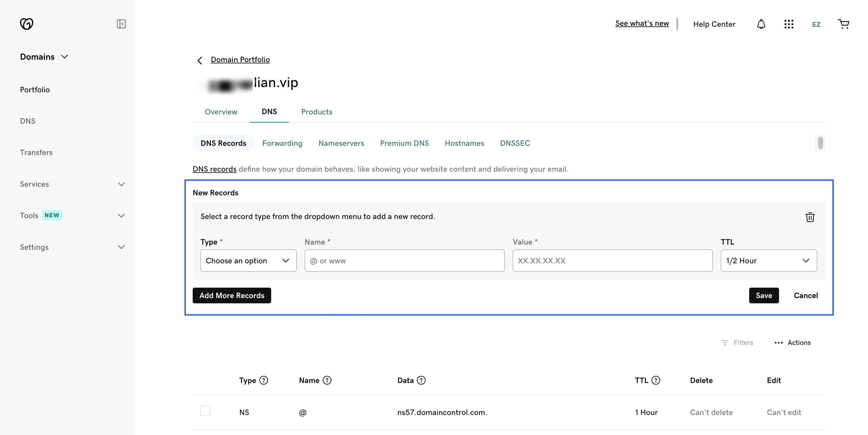This screenshot has height=435, width=868.
Task: Collapse the sidebar with the panel icon
Action: tap(121, 24)
